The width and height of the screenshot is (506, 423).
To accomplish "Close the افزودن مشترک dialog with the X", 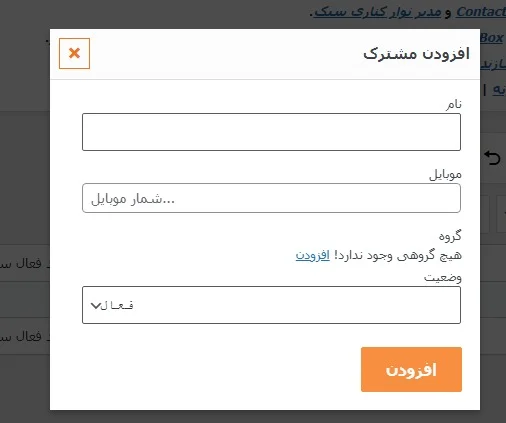I will (x=74, y=53).
